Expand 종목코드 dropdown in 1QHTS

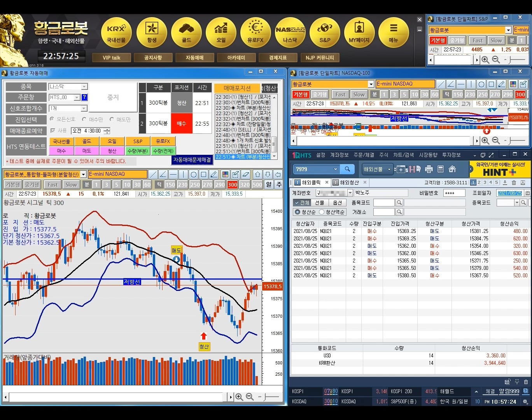point(517,203)
